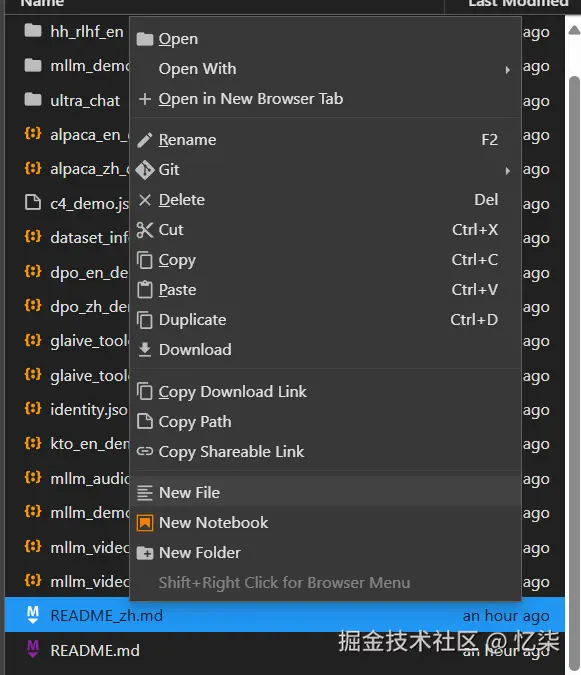Viewport: 581px width, 675px height.
Task: Click the scrollbar up arrow
Action: (574, 30)
